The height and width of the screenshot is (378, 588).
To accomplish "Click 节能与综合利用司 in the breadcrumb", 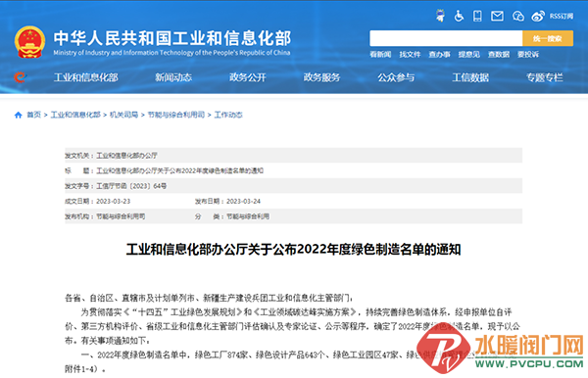I will (176, 115).
